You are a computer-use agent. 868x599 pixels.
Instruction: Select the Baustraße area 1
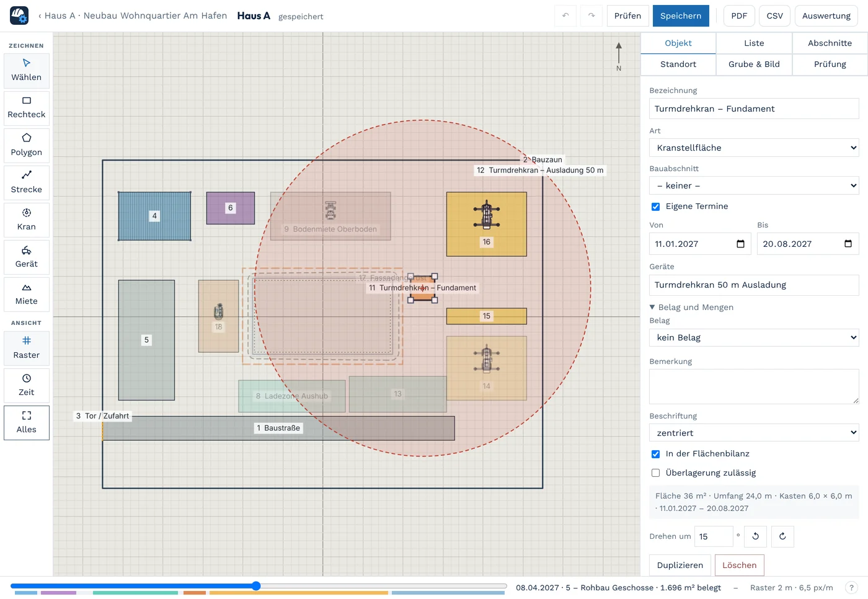[x=278, y=428]
